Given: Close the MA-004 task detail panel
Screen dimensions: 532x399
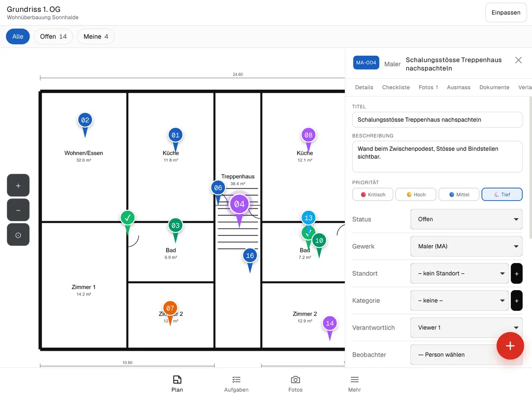Looking at the screenshot, I should click(x=518, y=60).
